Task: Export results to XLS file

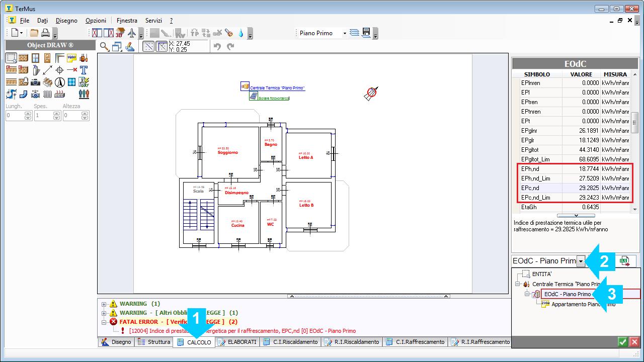Action: tap(624, 261)
